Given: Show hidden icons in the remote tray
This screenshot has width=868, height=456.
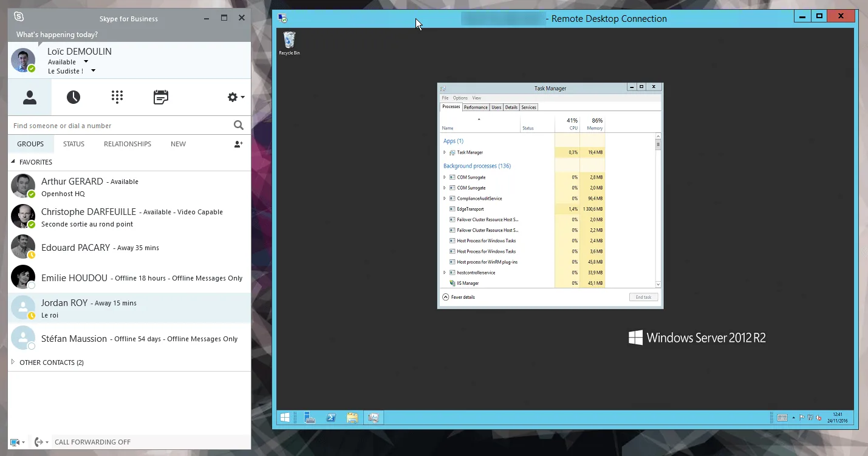Looking at the screenshot, I should pyautogui.click(x=794, y=418).
